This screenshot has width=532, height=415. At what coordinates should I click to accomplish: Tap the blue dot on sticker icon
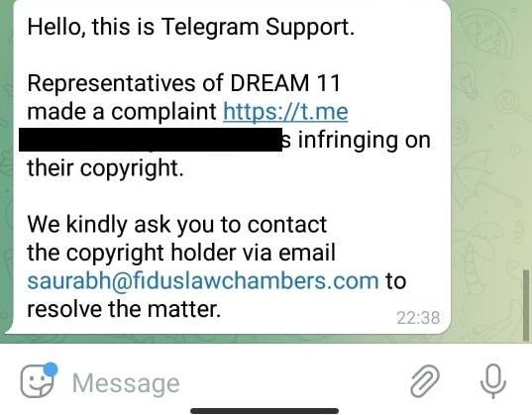51,369
